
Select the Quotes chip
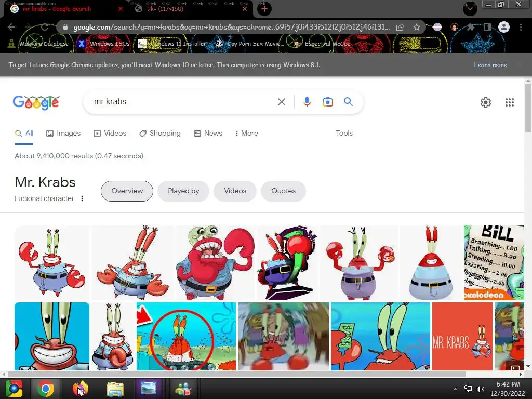(x=283, y=191)
